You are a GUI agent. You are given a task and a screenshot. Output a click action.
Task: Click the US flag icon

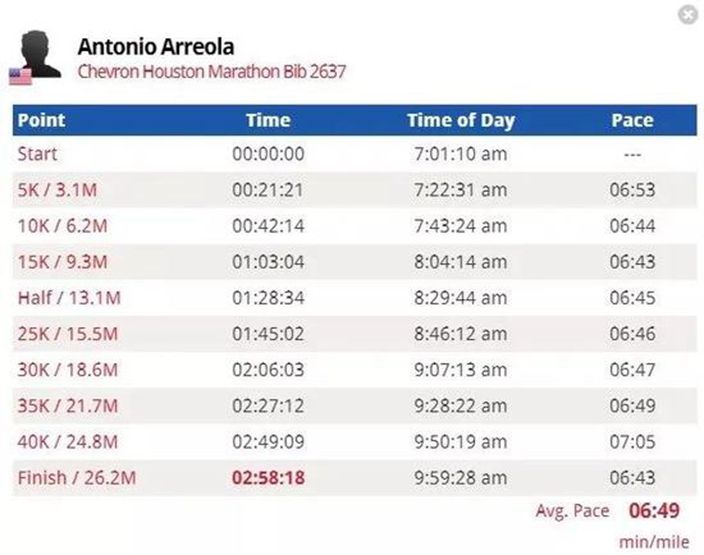tap(21, 77)
